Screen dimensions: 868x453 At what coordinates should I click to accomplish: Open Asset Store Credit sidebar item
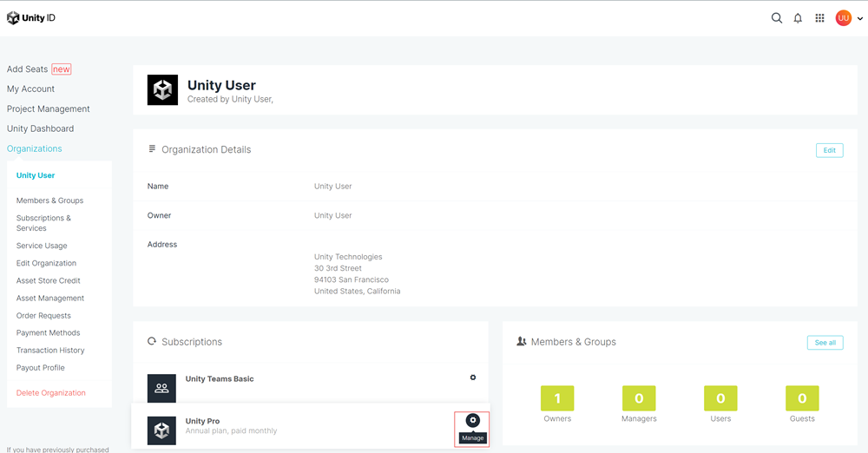[48, 281]
